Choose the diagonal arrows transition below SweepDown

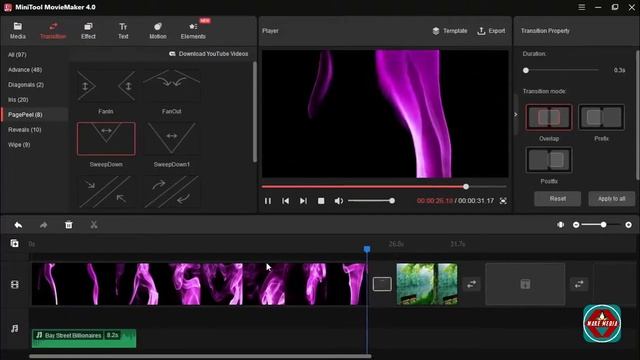[106, 192]
